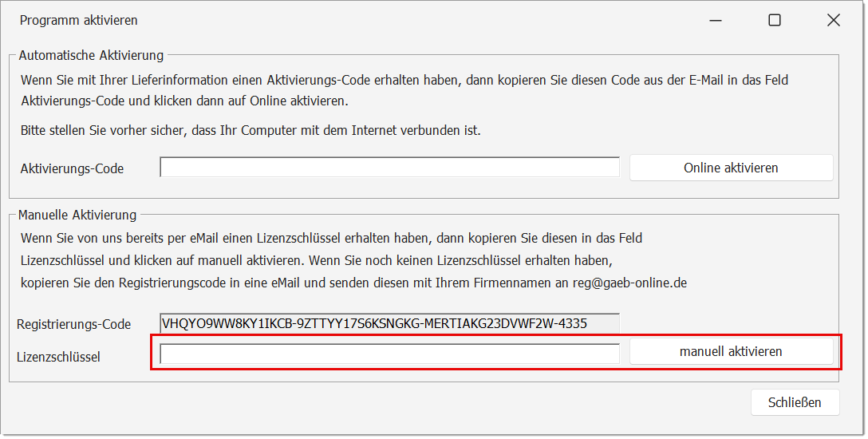Screen dimensions: 868x439
Task: Click the Manuelle Aktivierung group heading
Action: point(77,215)
